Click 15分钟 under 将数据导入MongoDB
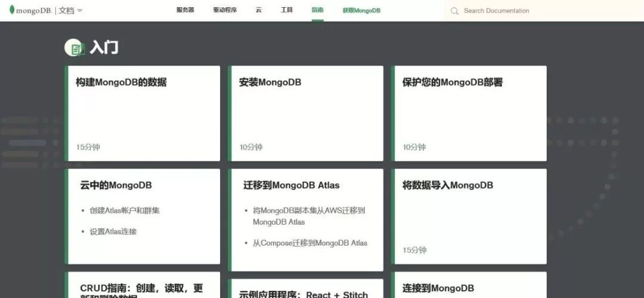The image size is (644, 298). [414, 250]
